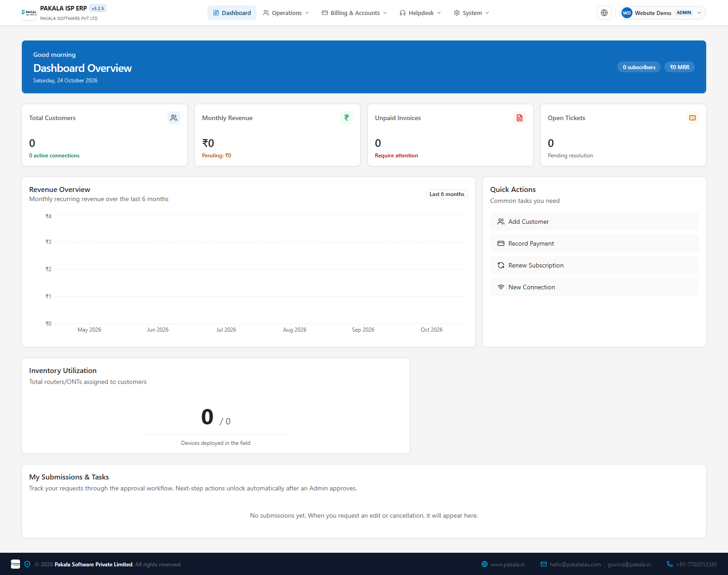This screenshot has width=728, height=575.
Task: Open the System menu
Action: [x=472, y=13]
